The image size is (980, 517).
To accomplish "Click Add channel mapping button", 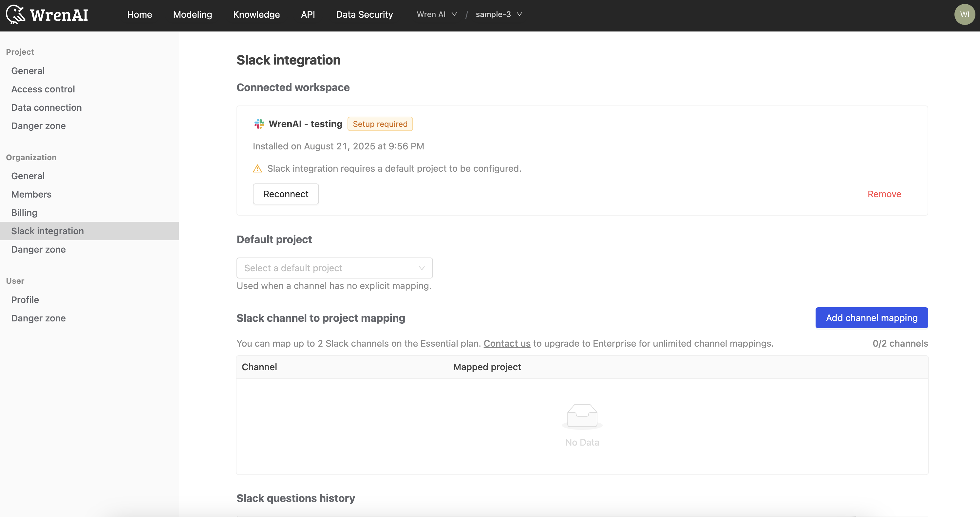I will point(871,318).
